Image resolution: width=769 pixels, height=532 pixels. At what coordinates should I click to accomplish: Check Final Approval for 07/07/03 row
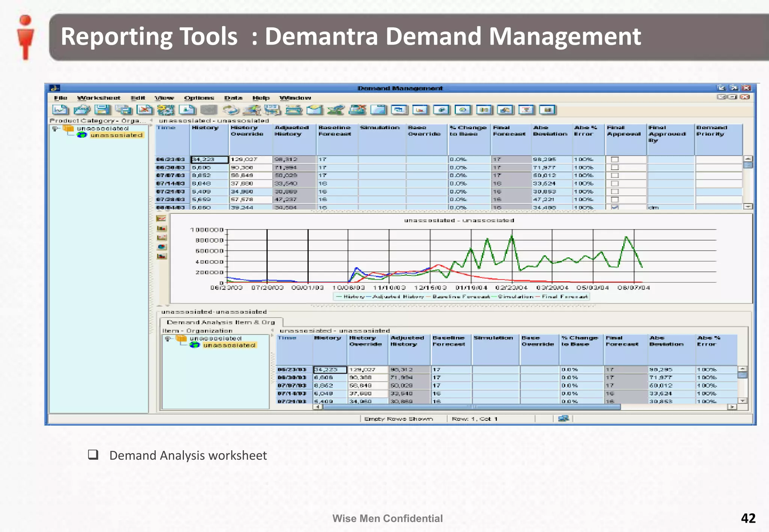(x=615, y=175)
